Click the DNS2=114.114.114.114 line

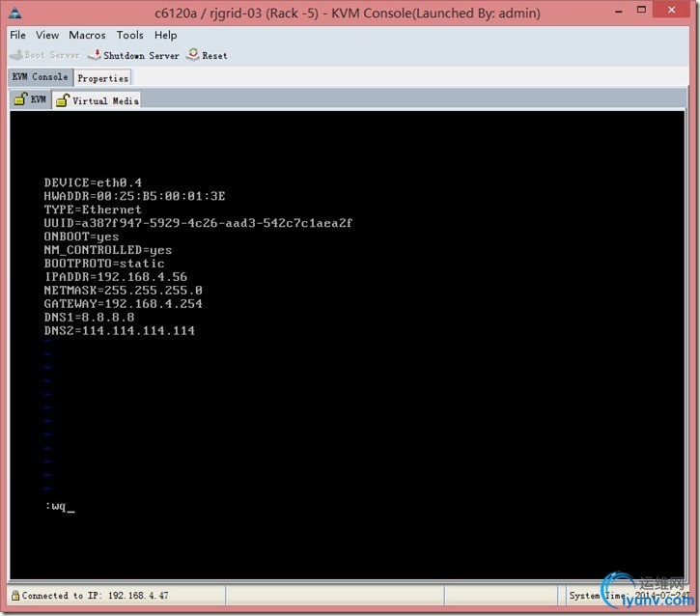point(119,330)
